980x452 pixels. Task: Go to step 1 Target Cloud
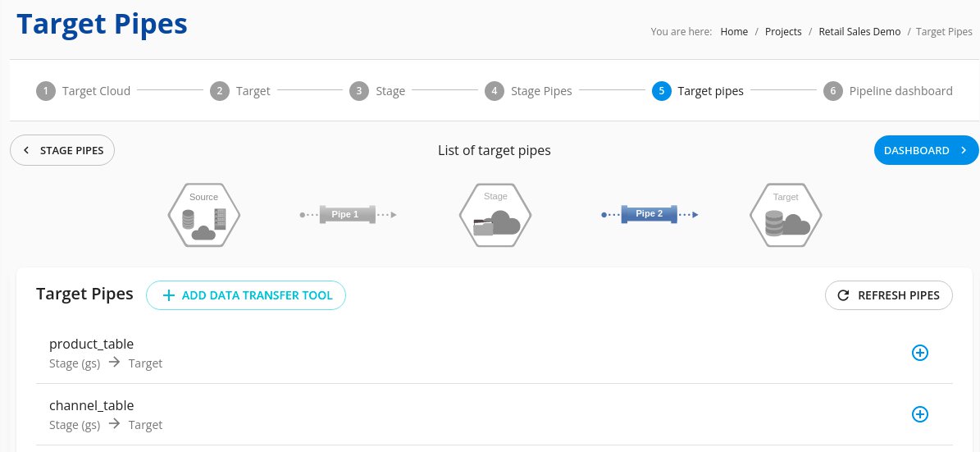84,91
